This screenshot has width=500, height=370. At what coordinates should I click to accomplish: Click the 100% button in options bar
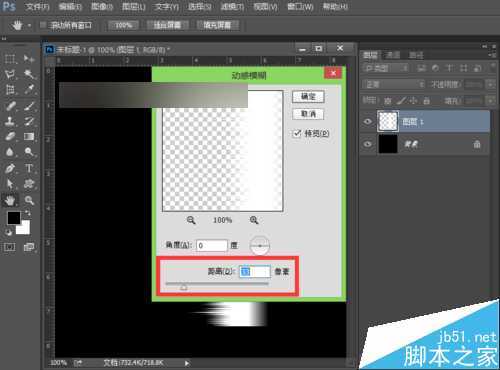[x=123, y=25]
